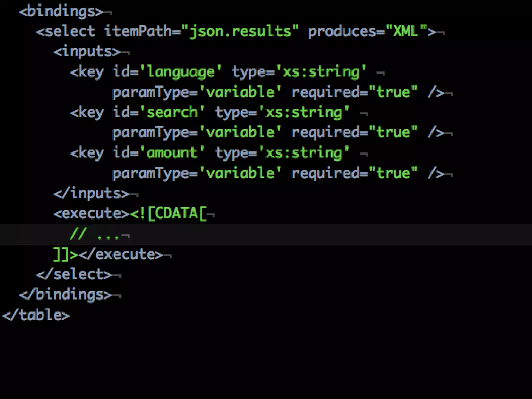Click the opening <inputs> tag

pos(87,52)
